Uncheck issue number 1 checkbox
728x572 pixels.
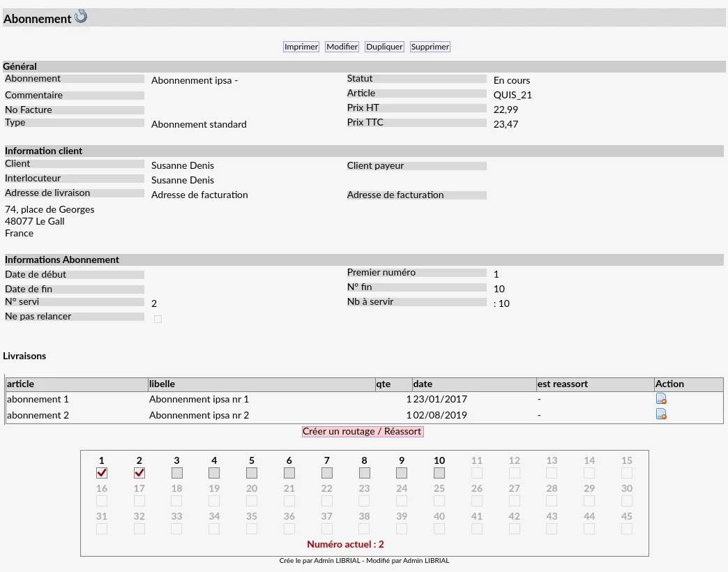(102, 473)
